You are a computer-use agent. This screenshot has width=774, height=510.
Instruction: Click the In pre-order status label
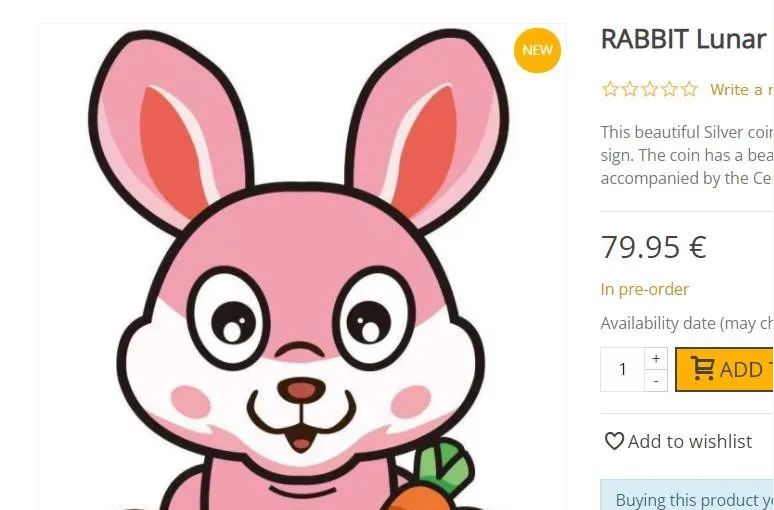pyautogui.click(x=644, y=289)
